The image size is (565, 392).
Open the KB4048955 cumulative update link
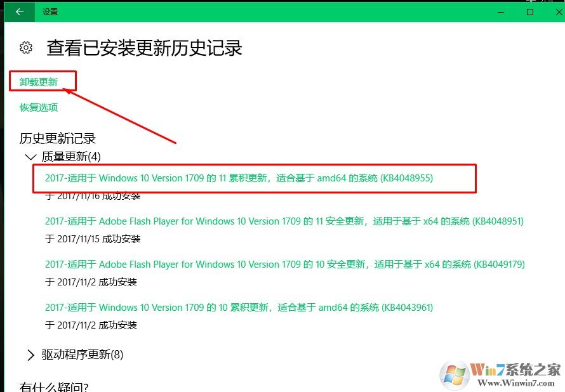239,178
